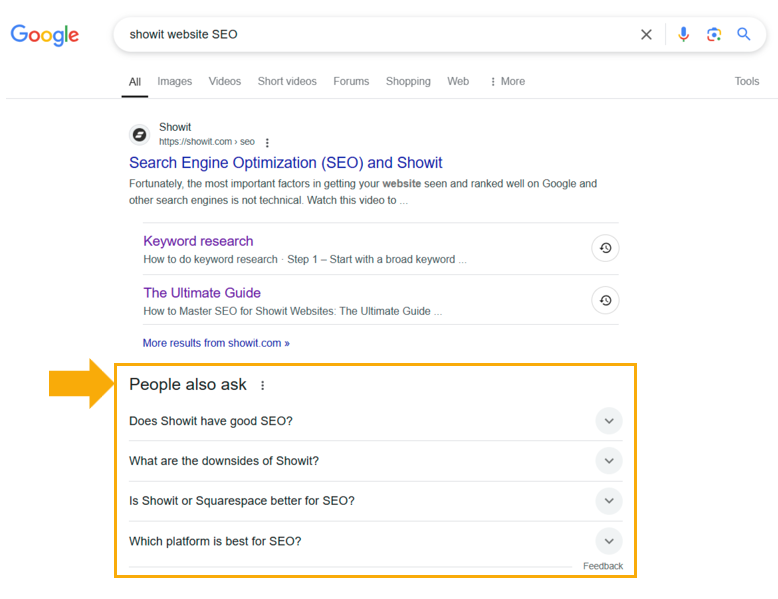Open three-dot menu beside showit.com URL
Viewport: 778px width, 599px height.
point(267,142)
